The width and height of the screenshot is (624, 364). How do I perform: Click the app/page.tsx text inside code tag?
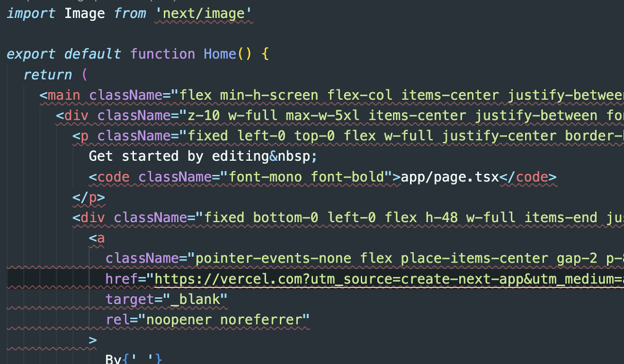coord(450,177)
